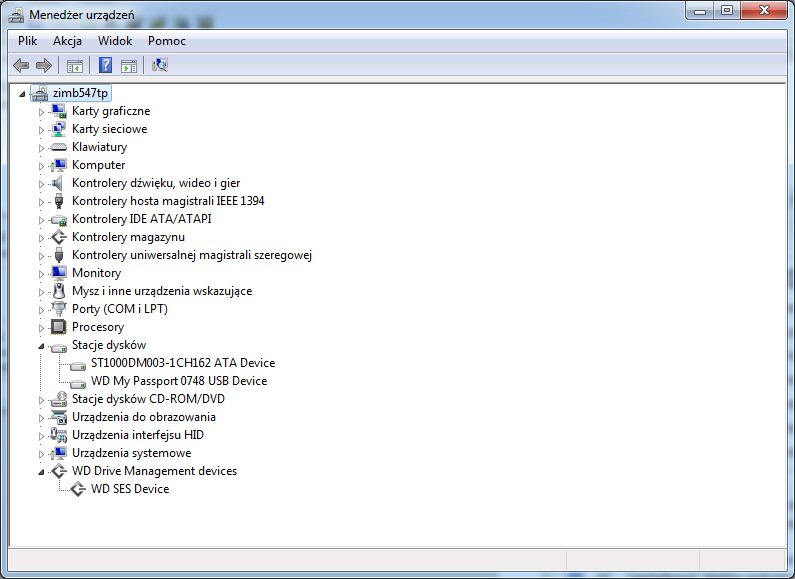Select the Kontrolery magazynu label
Viewport: 795px width, 579px height.
tap(128, 237)
